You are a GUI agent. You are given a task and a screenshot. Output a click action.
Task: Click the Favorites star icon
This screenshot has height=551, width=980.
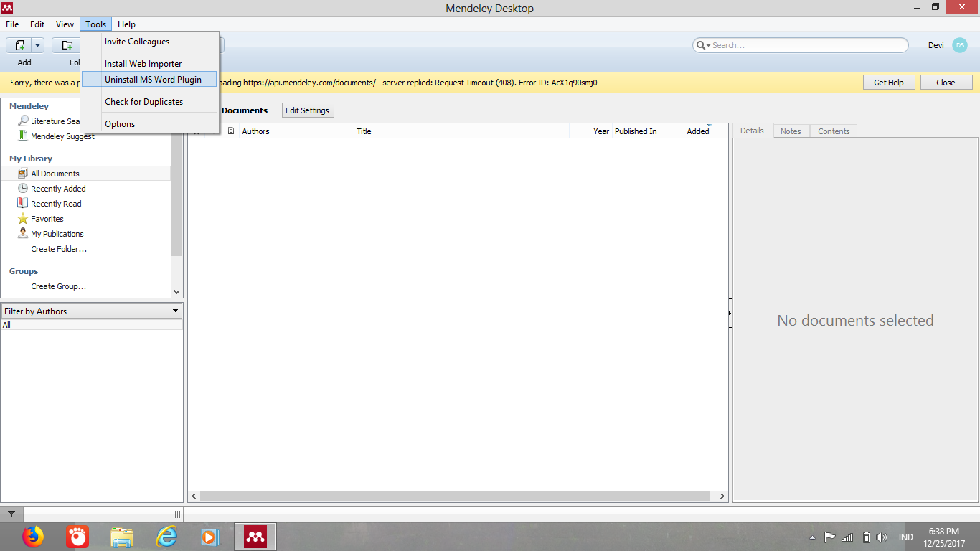coord(23,219)
